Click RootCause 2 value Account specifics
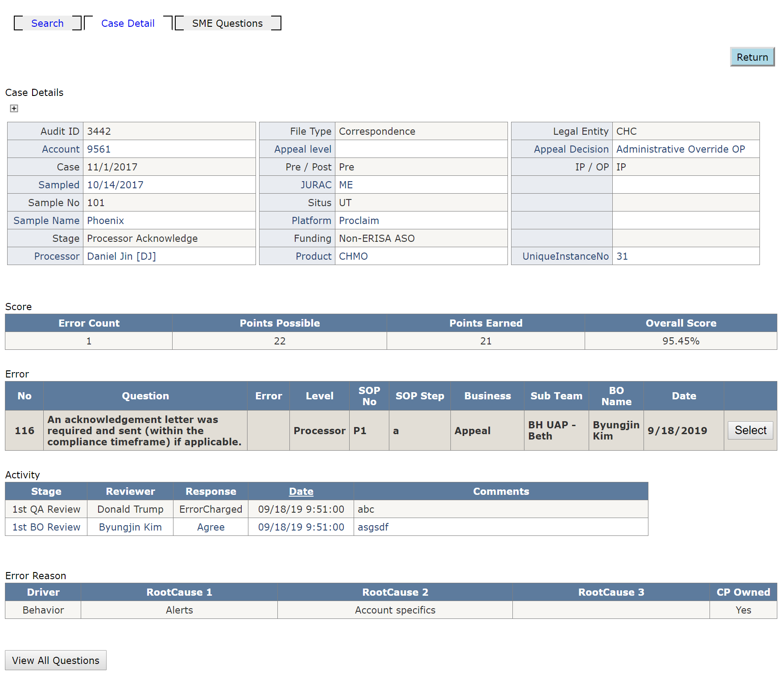The height and width of the screenshot is (676, 784). pos(395,610)
